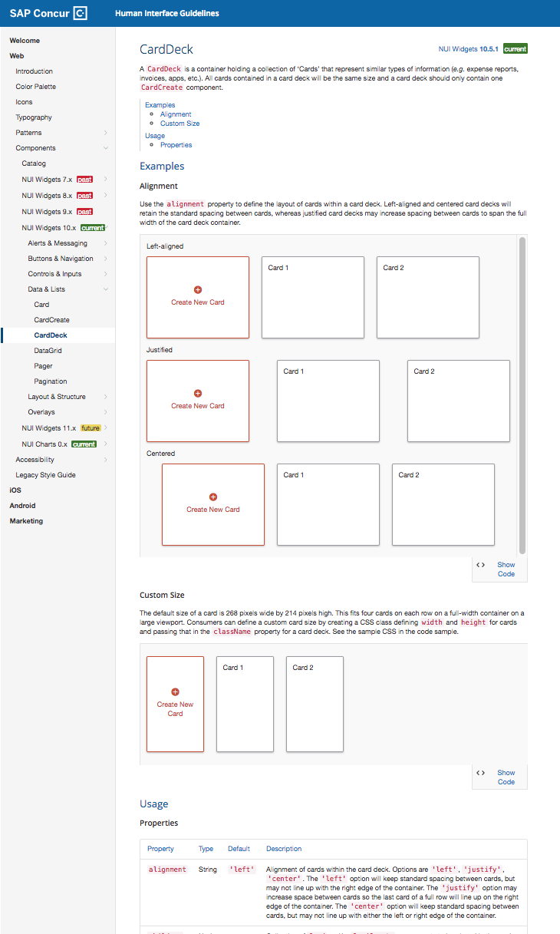Open NUI Widgets 11.x future item
The image size is (560, 934).
pyautogui.click(x=61, y=427)
